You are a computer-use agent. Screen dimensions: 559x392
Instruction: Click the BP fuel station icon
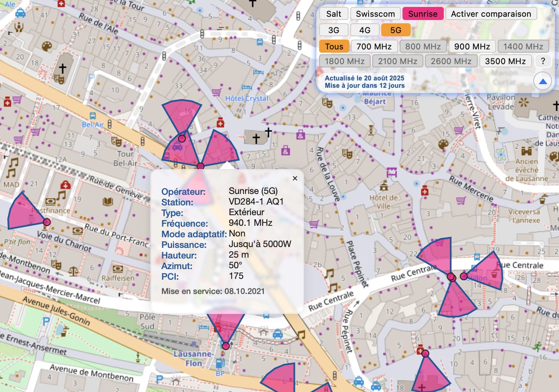point(220,363)
